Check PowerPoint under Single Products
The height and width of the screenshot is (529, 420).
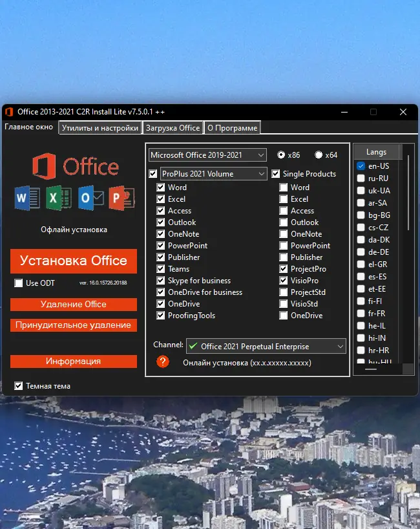coord(284,246)
